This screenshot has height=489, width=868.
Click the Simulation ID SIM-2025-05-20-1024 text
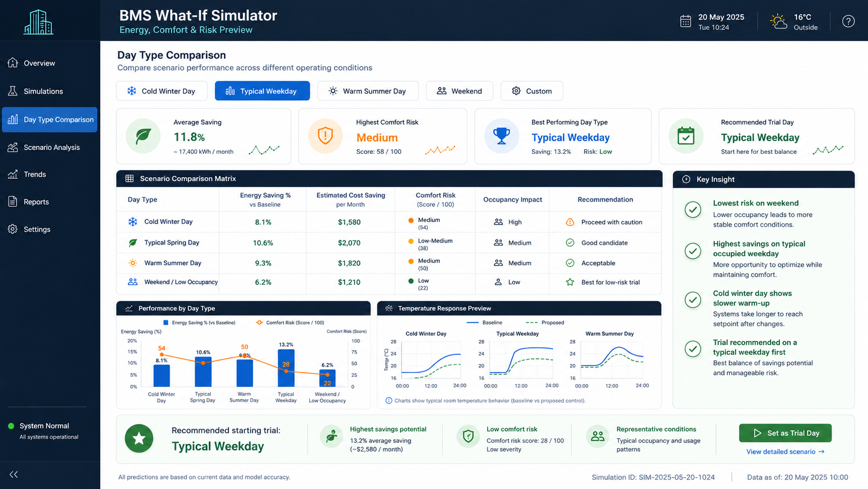pyautogui.click(x=653, y=477)
